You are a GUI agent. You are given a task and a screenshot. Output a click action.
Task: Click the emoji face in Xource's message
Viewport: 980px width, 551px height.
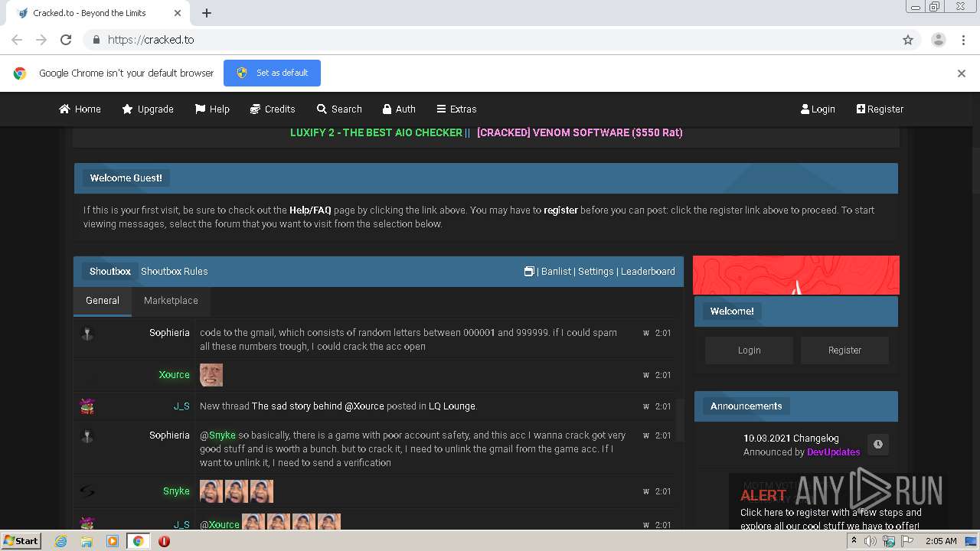[x=211, y=375]
